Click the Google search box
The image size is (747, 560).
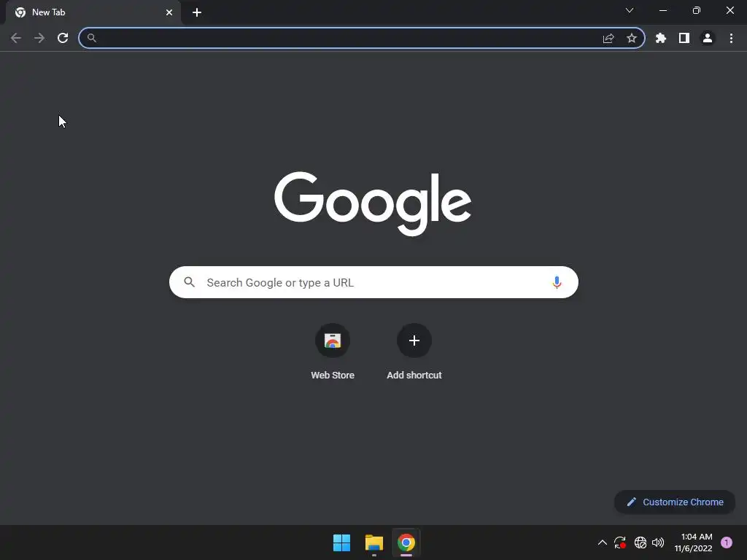373,282
